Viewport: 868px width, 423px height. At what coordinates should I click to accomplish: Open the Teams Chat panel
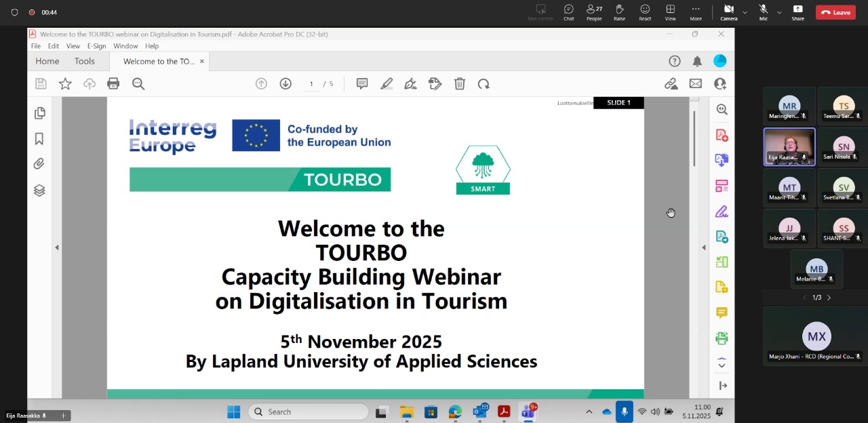click(x=568, y=12)
